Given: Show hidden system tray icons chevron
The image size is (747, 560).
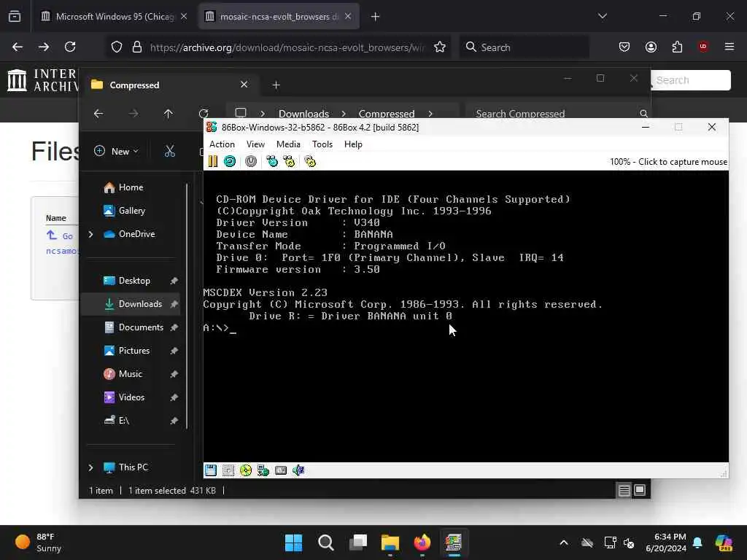Looking at the screenshot, I should 564,542.
